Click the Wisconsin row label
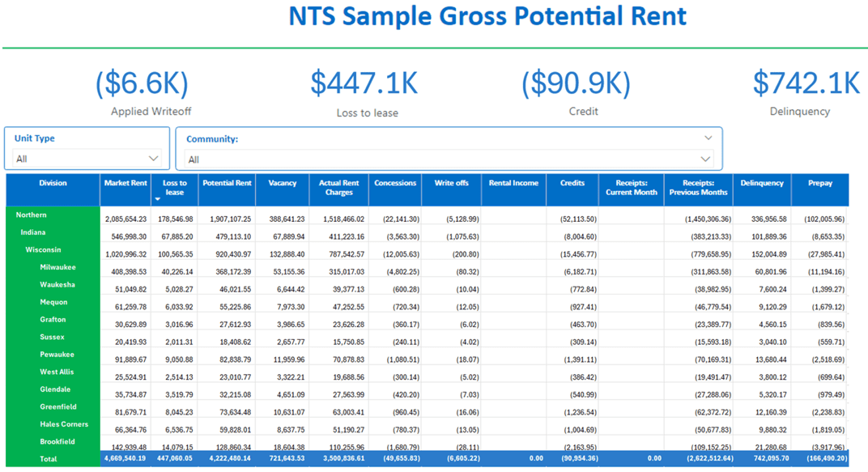Image resolution: width=868 pixels, height=472 pixels. tap(43, 250)
